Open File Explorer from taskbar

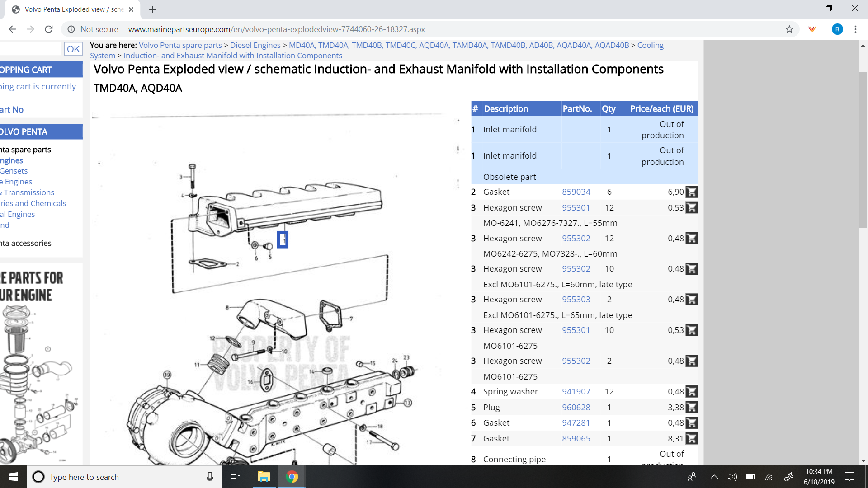264,477
